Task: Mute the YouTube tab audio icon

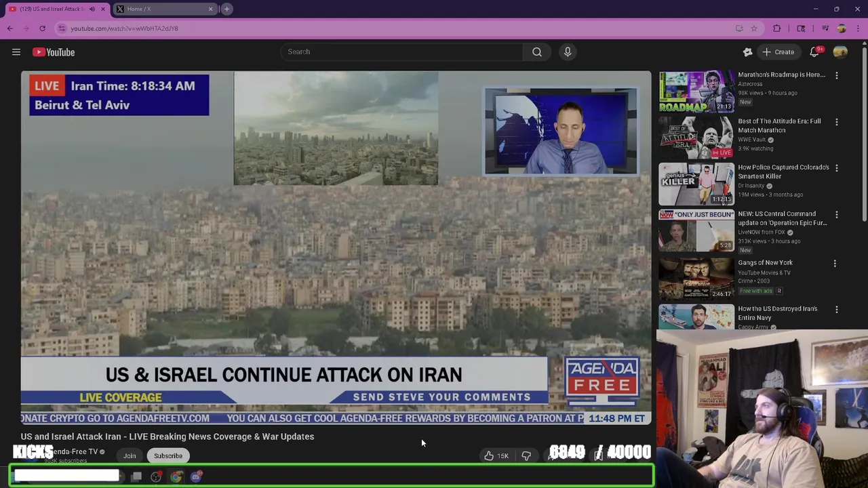Action: pos(92,9)
